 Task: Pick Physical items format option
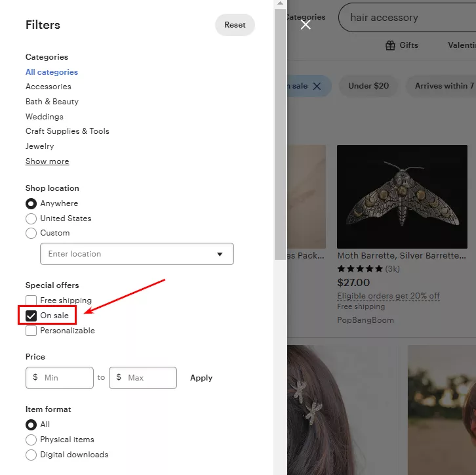point(31,440)
